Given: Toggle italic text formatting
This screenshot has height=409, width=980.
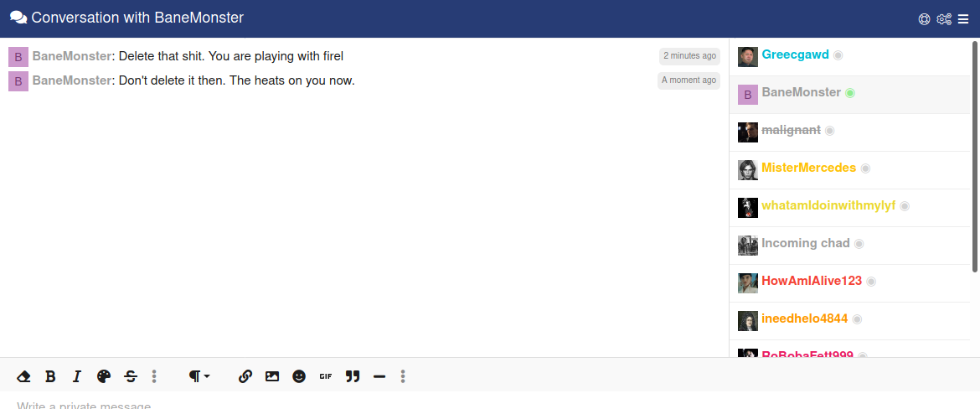Looking at the screenshot, I should pyautogui.click(x=77, y=376).
